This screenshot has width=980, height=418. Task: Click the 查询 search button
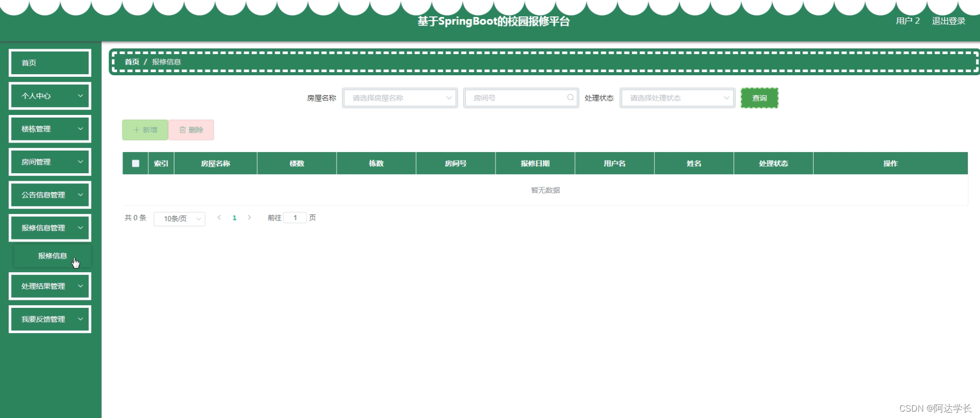coord(760,98)
